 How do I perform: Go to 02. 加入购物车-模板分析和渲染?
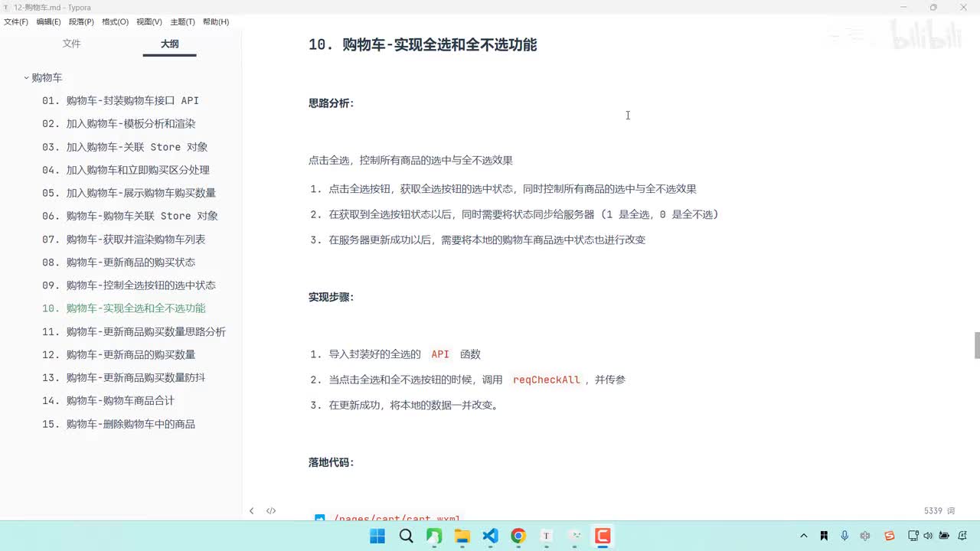click(x=119, y=123)
